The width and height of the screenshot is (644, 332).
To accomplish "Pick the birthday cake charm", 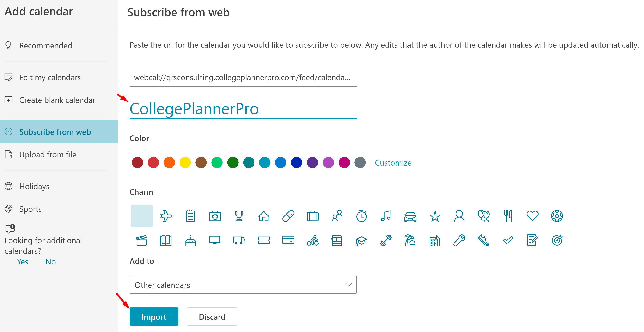I will 190,241.
